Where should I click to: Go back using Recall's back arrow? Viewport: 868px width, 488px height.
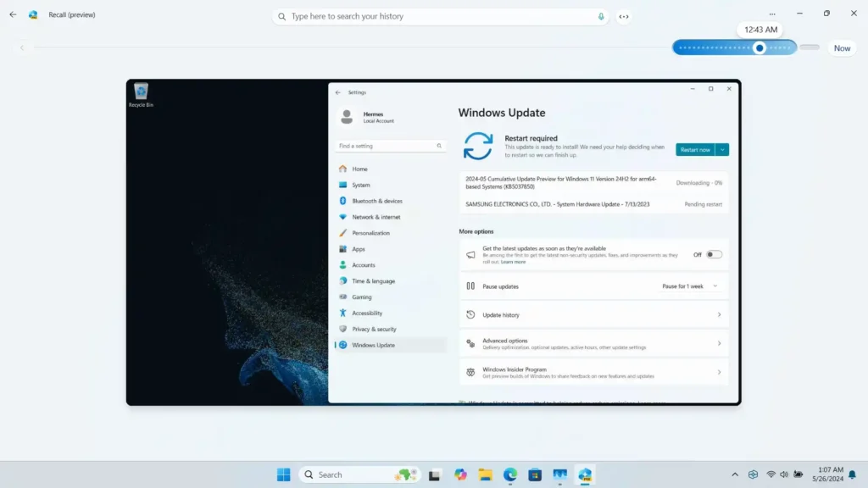tap(13, 15)
